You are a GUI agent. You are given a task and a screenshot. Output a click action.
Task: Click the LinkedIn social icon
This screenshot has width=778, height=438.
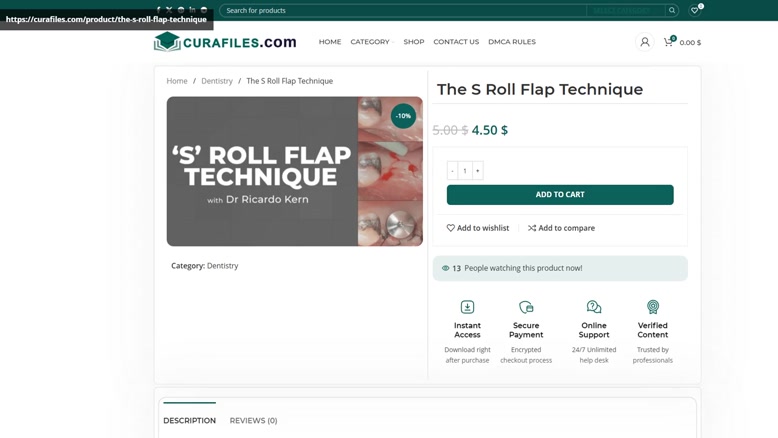pos(192,9)
